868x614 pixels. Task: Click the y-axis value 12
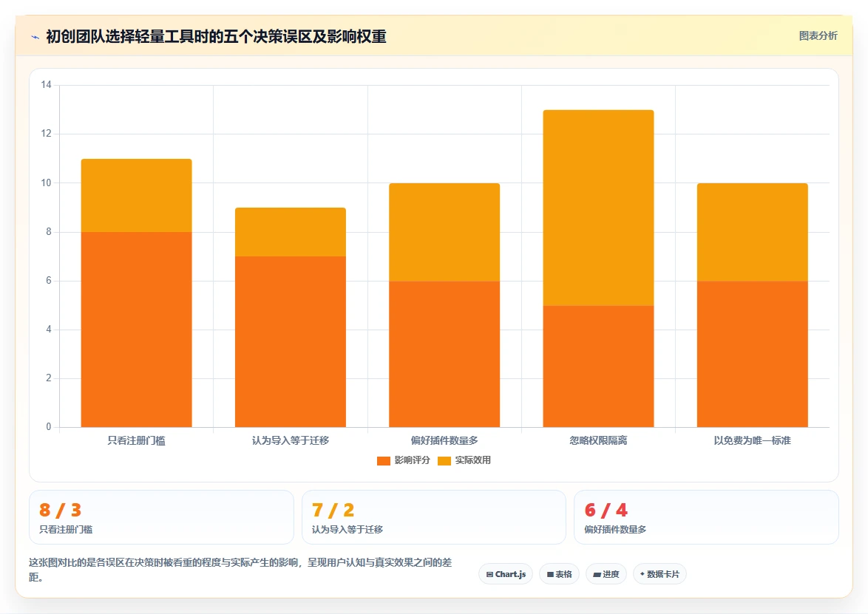(46, 133)
